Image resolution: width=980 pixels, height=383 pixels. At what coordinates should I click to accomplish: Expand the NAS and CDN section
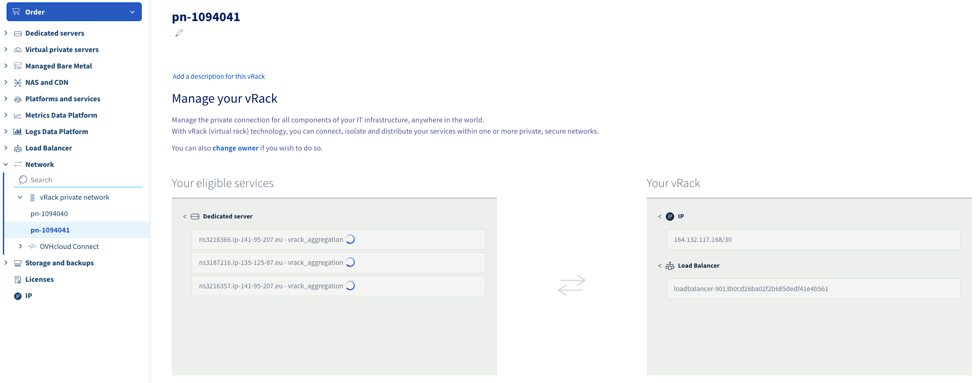6,82
